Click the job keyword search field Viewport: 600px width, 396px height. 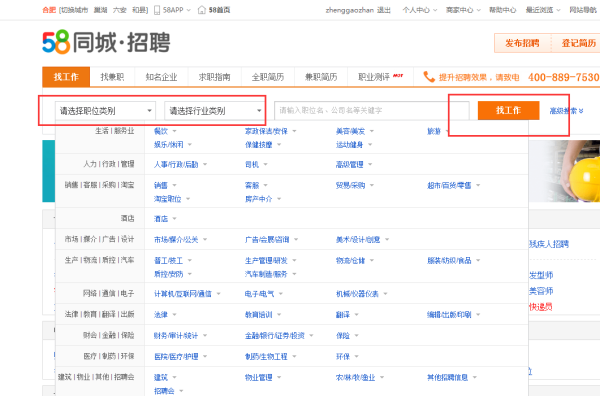(x=372, y=111)
